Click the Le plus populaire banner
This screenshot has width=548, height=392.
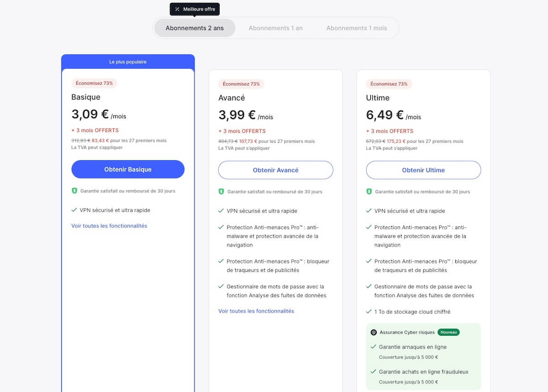coord(128,62)
